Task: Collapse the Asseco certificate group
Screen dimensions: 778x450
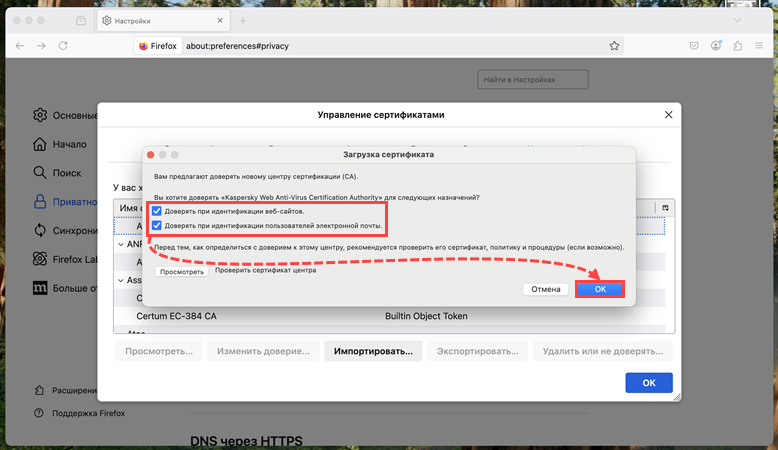Action: (121, 281)
